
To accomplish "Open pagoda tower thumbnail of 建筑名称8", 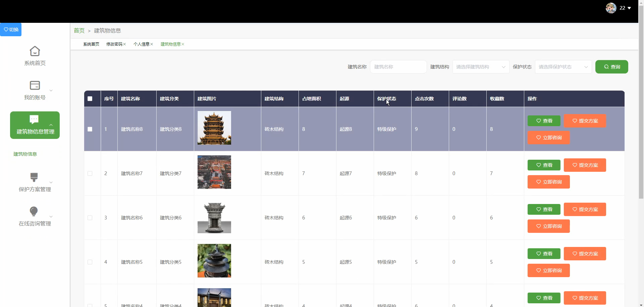I will pyautogui.click(x=214, y=128).
